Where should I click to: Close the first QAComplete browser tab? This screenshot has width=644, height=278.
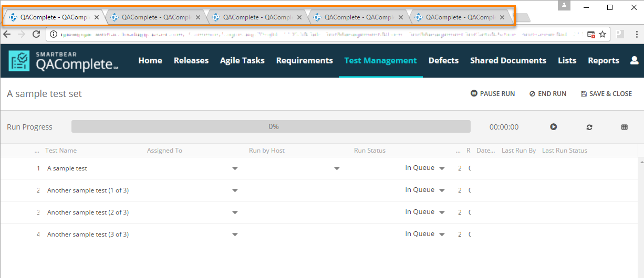pos(96,17)
